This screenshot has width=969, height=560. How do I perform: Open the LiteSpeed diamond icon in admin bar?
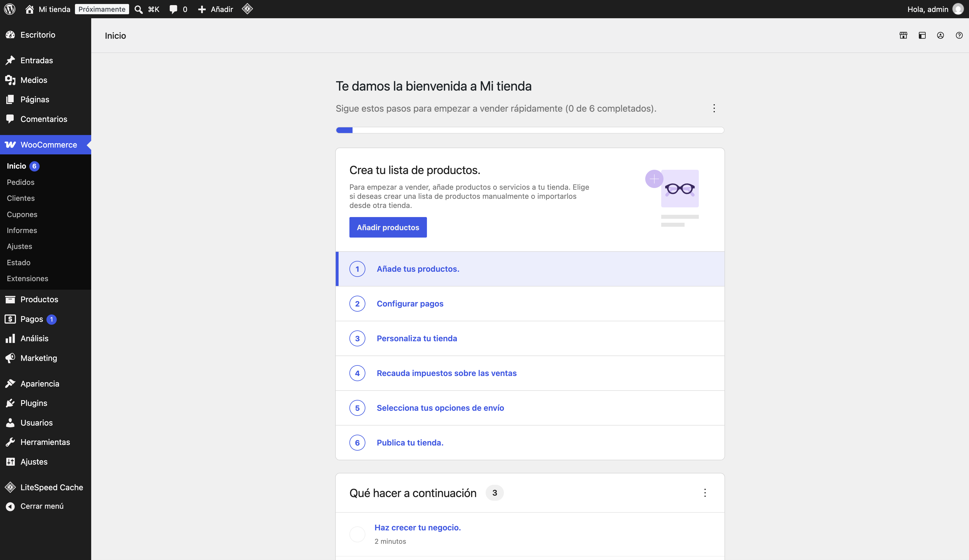click(247, 9)
